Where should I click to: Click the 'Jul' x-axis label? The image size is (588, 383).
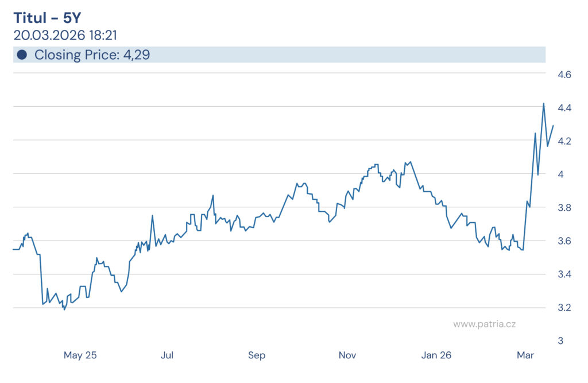[167, 355]
